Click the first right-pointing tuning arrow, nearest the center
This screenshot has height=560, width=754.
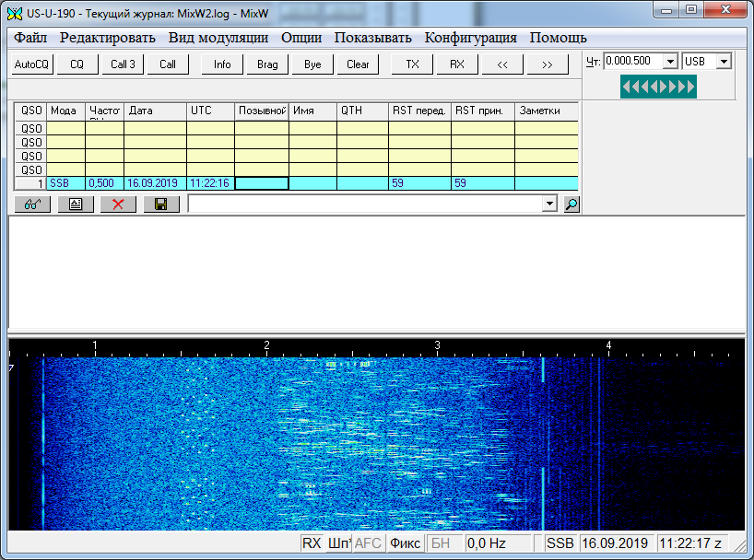(x=663, y=87)
